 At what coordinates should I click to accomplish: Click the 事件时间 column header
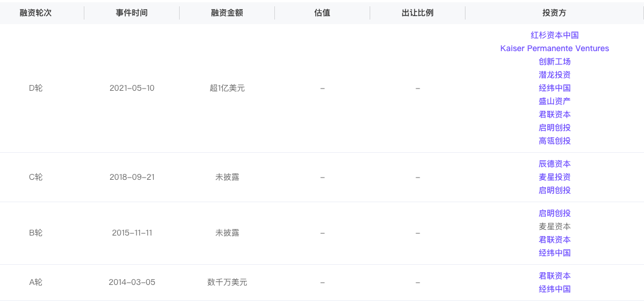pyautogui.click(x=131, y=12)
